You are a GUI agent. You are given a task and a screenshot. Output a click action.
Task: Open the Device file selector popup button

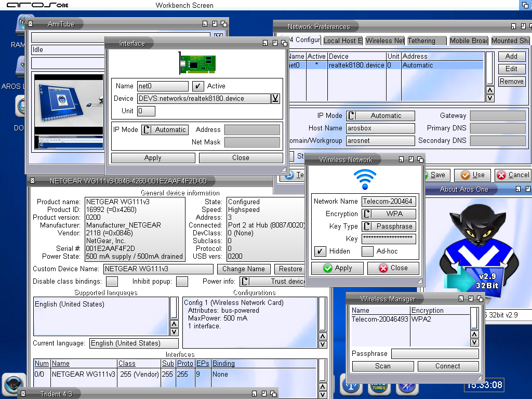(x=276, y=98)
